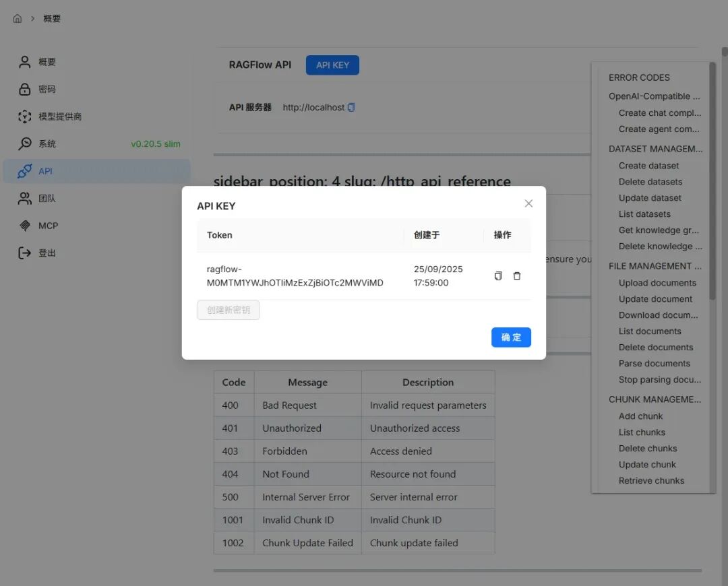
Task: Go to Retrieve chunks in contents
Action: 651,481
